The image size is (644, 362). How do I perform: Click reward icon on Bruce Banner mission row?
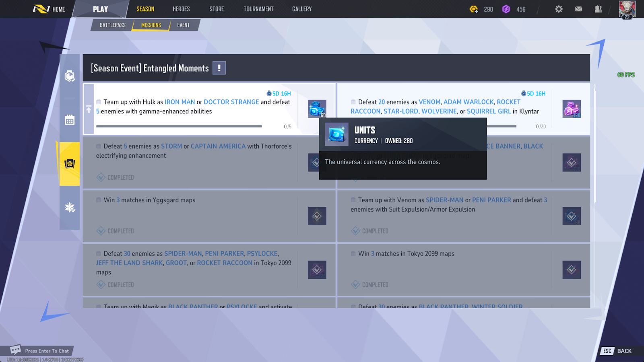tap(572, 162)
